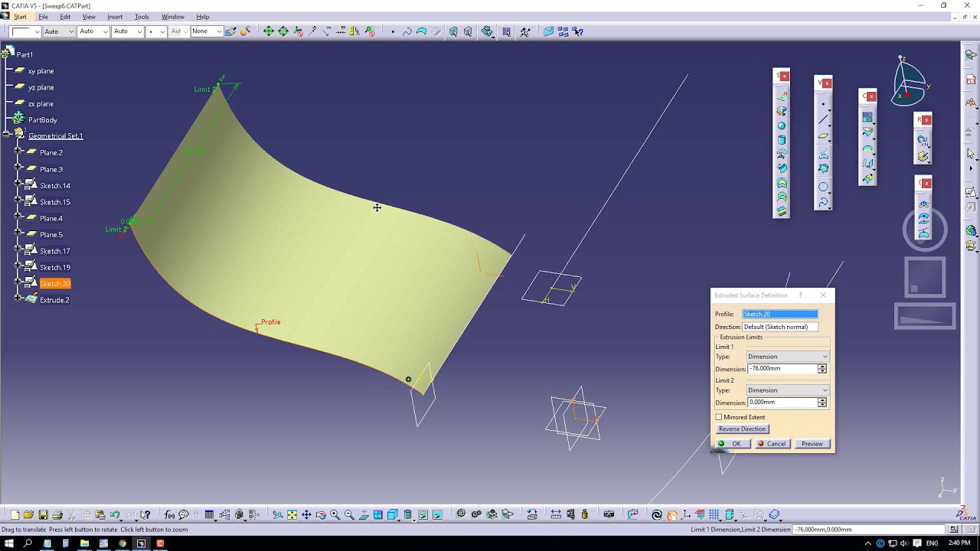The width and height of the screenshot is (980, 551).
Task: Click the Reverse Direction button
Action: (x=742, y=429)
